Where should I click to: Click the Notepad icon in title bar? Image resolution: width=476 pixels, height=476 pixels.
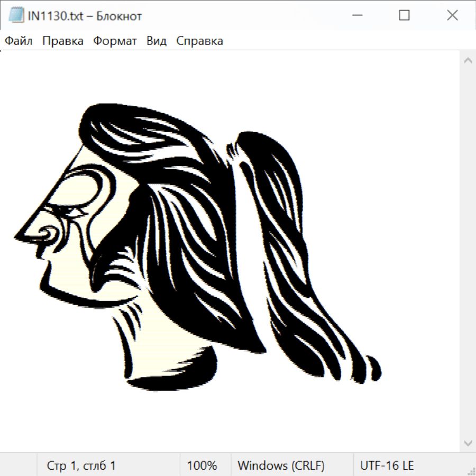(x=16, y=16)
